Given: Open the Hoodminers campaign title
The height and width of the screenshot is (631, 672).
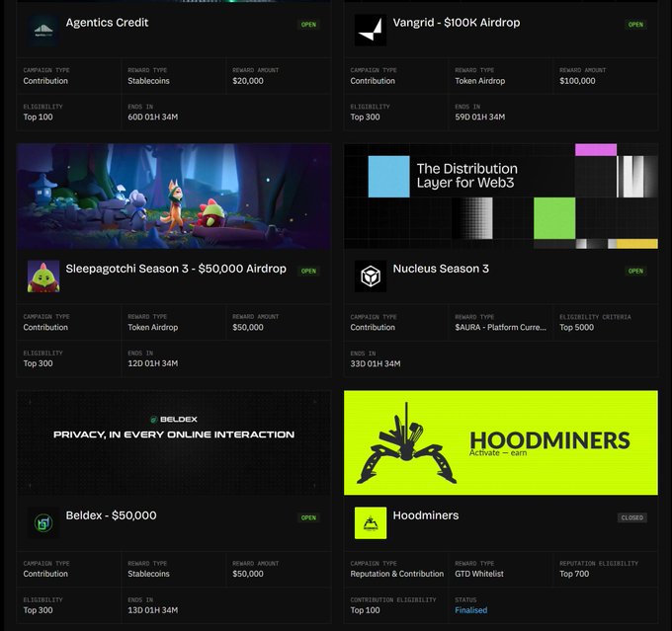Looking at the screenshot, I should 426,515.
